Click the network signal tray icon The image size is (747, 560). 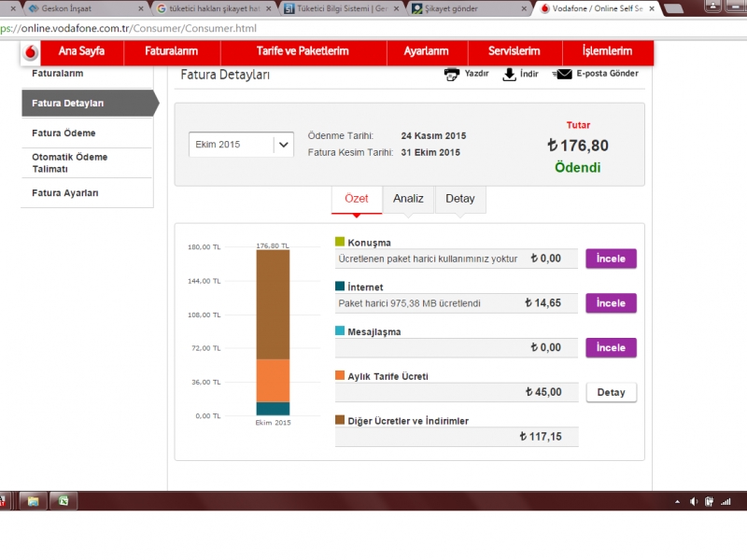coord(726,501)
